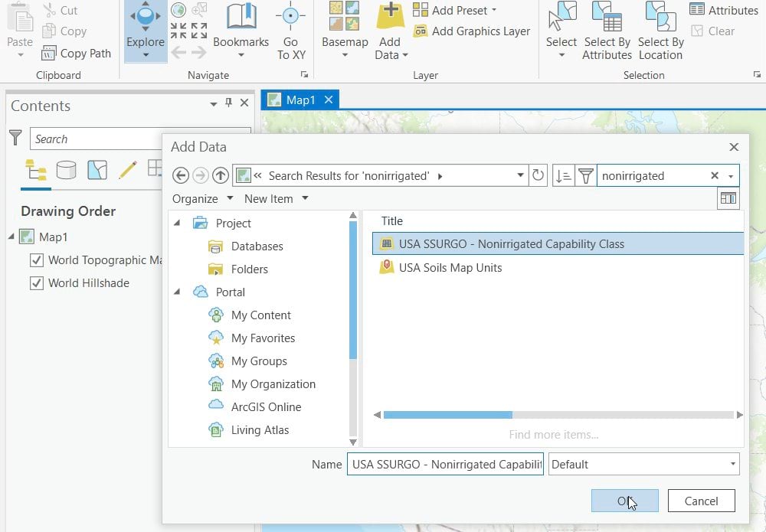This screenshot has height=532, width=766.
Task: Switch to List By Data Source icon
Action: coord(66,171)
